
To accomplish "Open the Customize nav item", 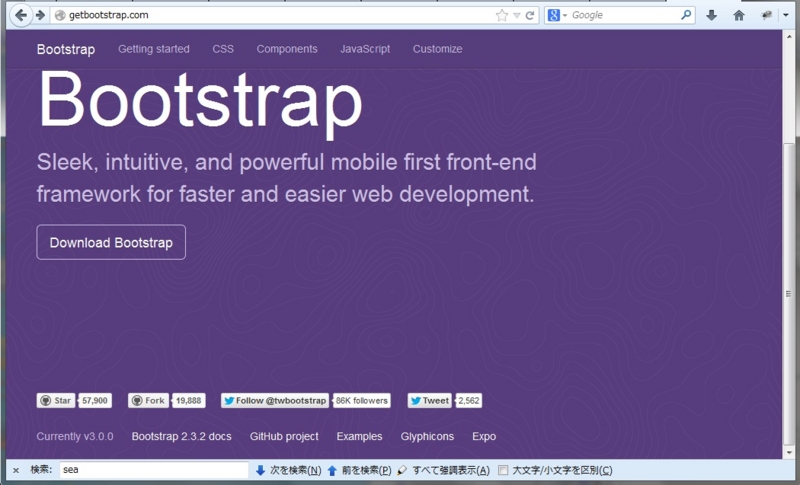I will click(437, 49).
